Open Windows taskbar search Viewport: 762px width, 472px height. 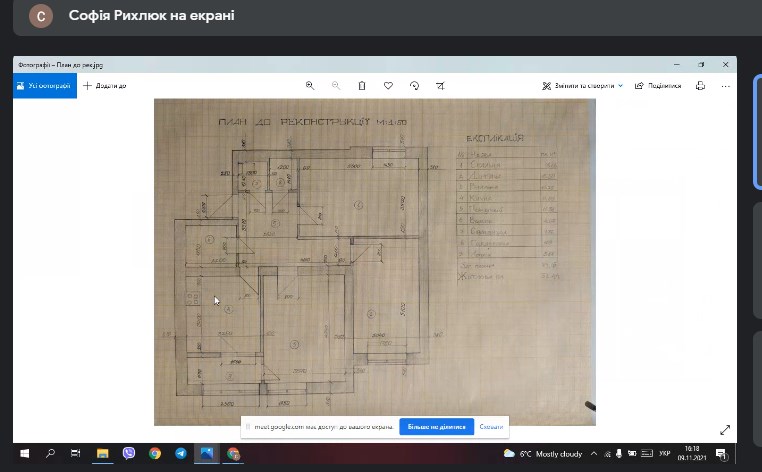pos(50,454)
